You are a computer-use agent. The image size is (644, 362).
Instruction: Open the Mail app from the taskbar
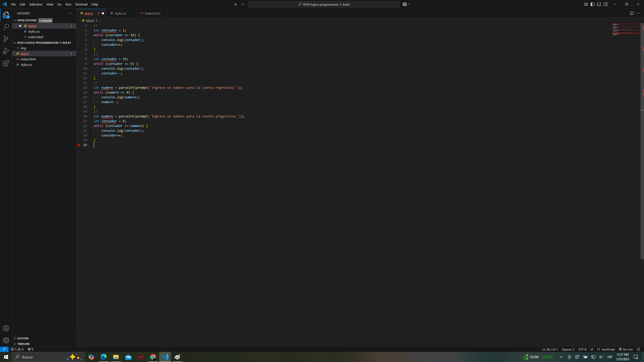click(x=128, y=357)
